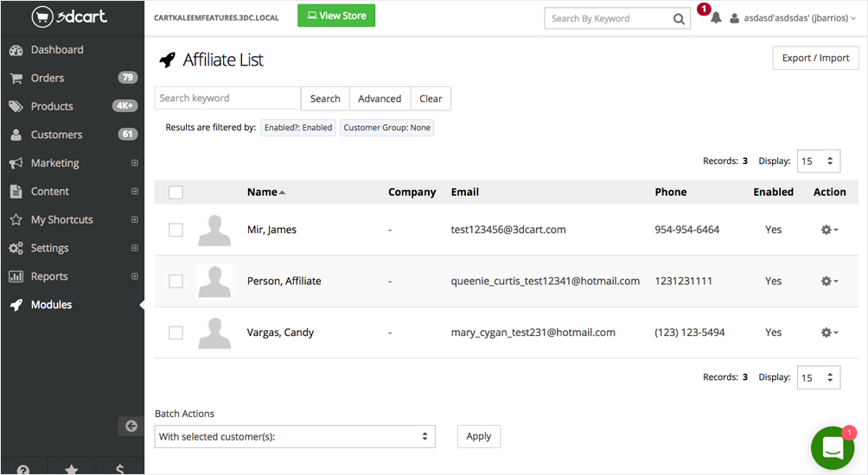Check the select-all checkbox in table header
The width and height of the screenshot is (868, 475).
click(176, 193)
